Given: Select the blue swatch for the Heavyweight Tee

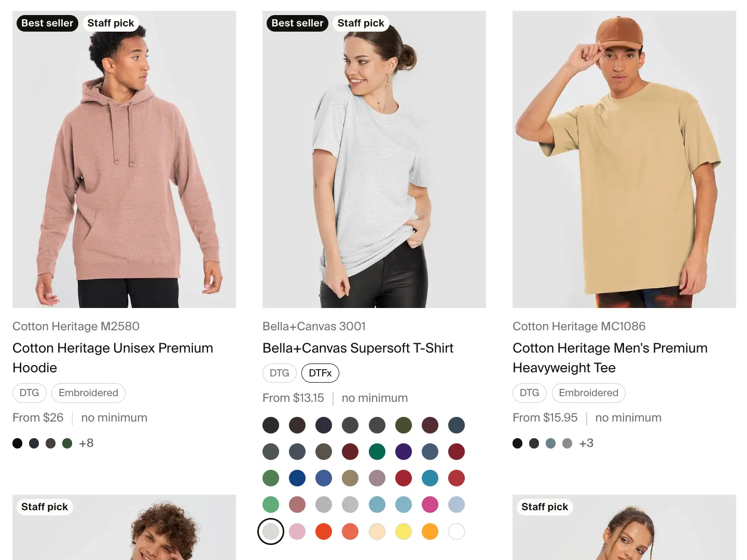Looking at the screenshot, I should point(550,443).
